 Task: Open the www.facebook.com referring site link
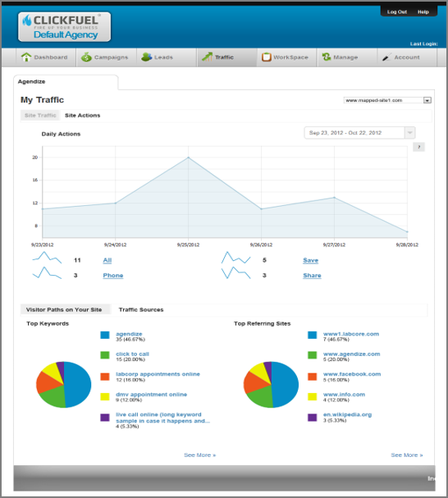[x=352, y=374]
